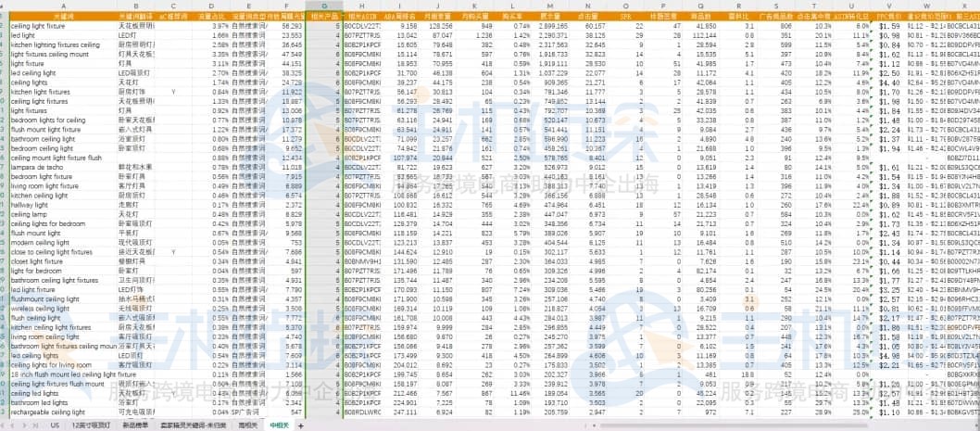Click the select-all corner of the grid
This screenshot has width=980, height=431.
pyautogui.click(x=5, y=6)
